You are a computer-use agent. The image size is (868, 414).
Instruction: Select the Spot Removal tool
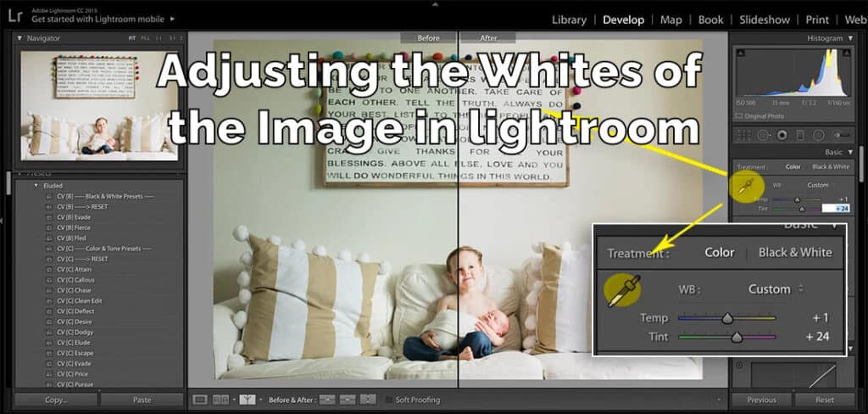point(762,135)
